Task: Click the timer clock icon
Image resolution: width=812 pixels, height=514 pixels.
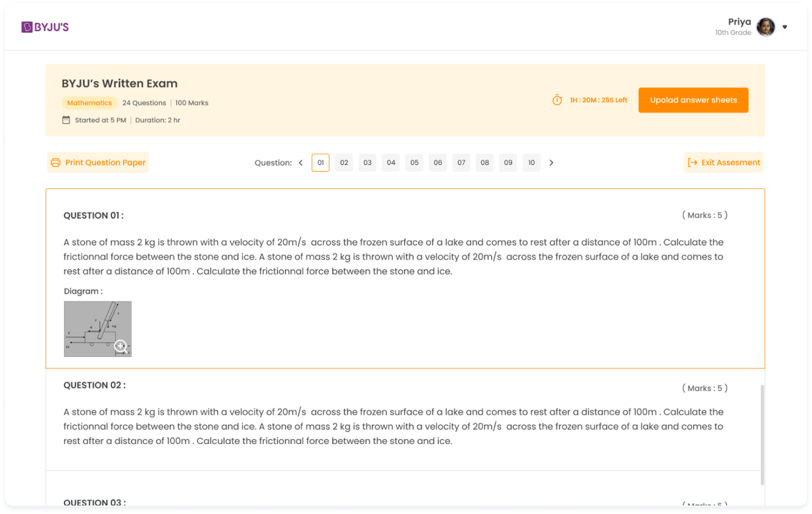Action: click(557, 100)
